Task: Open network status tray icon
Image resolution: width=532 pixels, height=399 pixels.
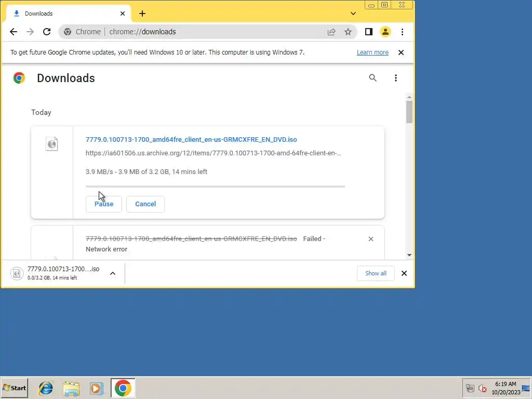Action: [470, 388]
